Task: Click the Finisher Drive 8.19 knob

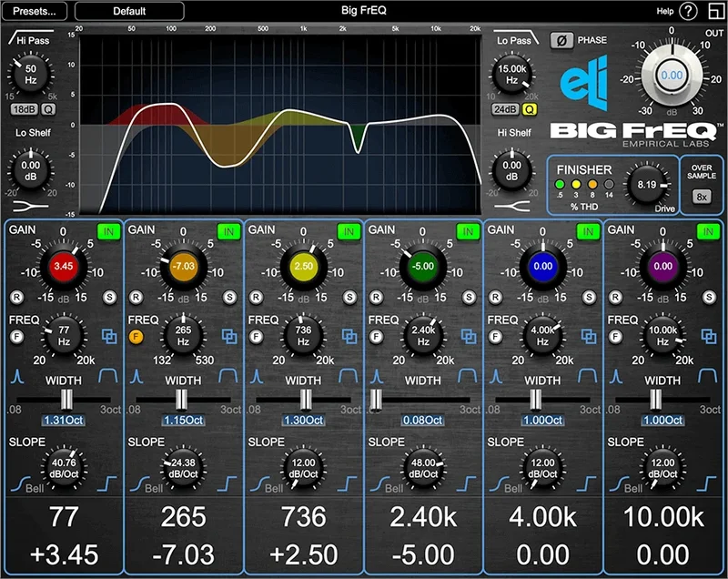Action: point(647,185)
